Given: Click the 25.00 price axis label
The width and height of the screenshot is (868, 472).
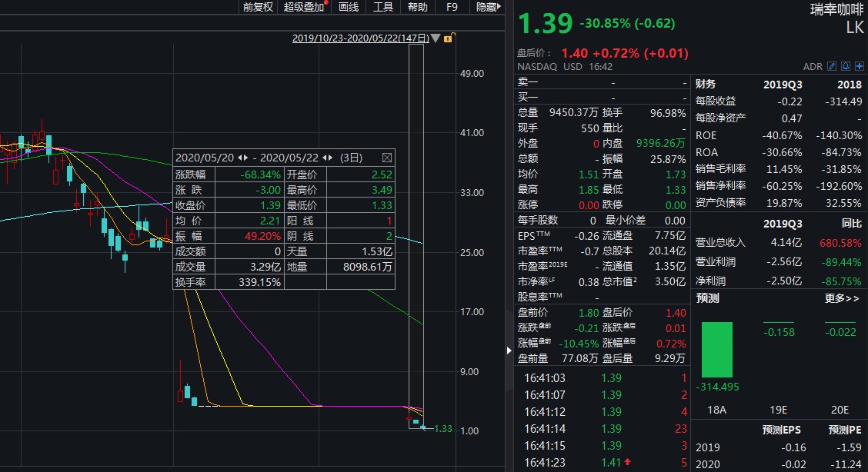Looking at the screenshot, I should pos(472,253).
